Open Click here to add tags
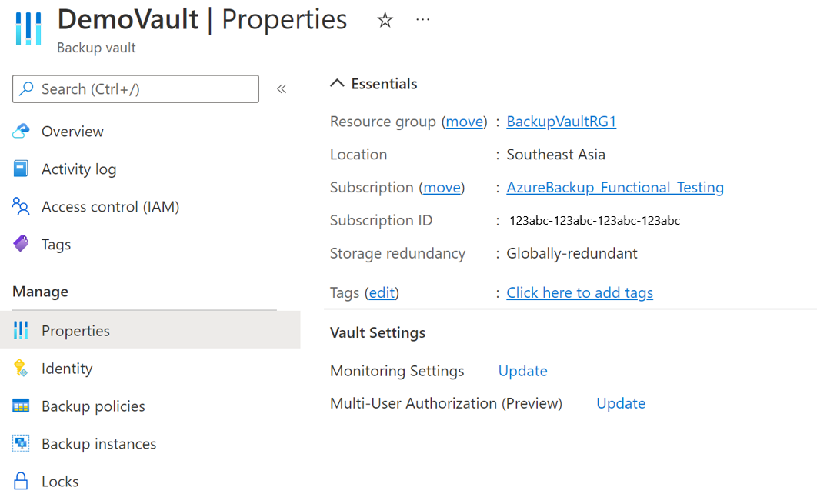The height and width of the screenshot is (504, 817). (579, 292)
